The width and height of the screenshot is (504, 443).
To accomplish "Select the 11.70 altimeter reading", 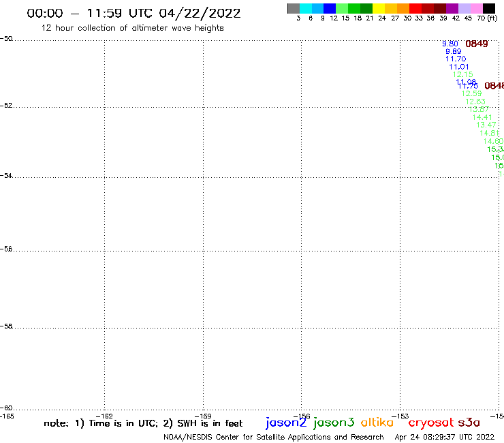I will coord(456,59).
